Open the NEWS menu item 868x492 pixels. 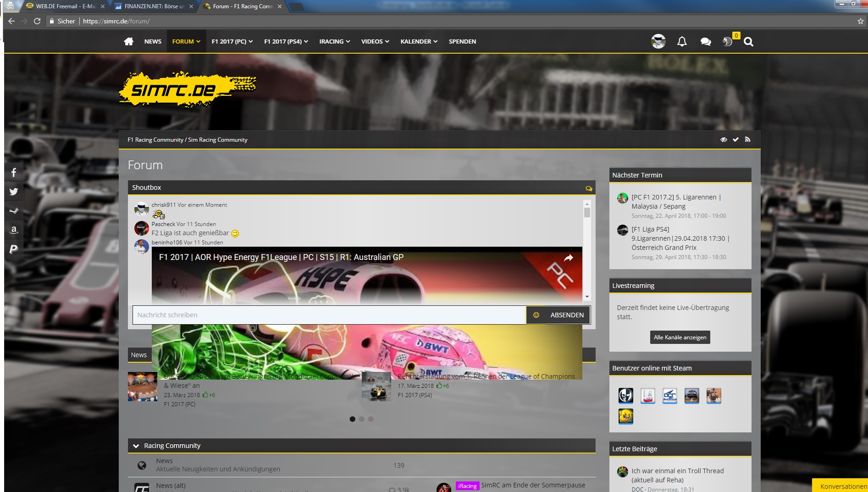click(x=153, y=42)
